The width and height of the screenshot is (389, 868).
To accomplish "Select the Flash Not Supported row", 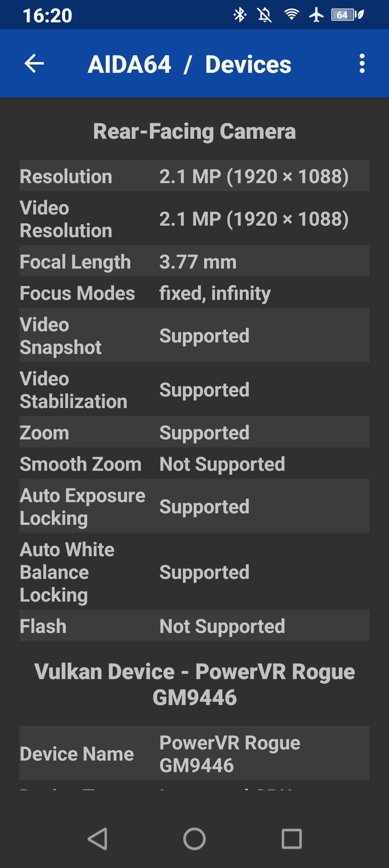I will 194,625.
